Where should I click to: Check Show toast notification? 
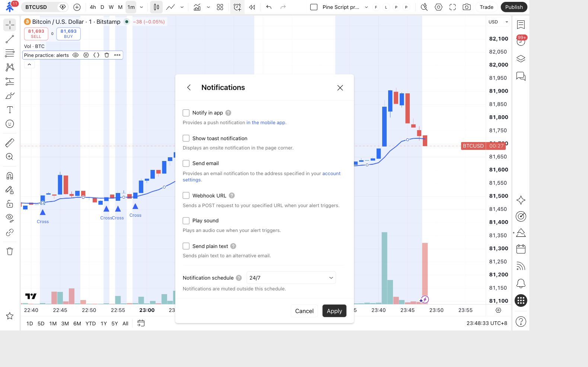pyautogui.click(x=186, y=138)
